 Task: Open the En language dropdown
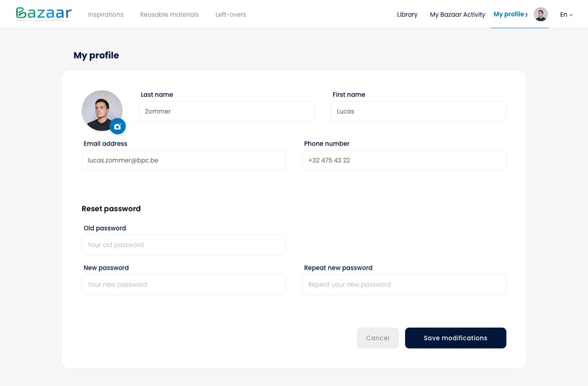click(x=566, y=14)
